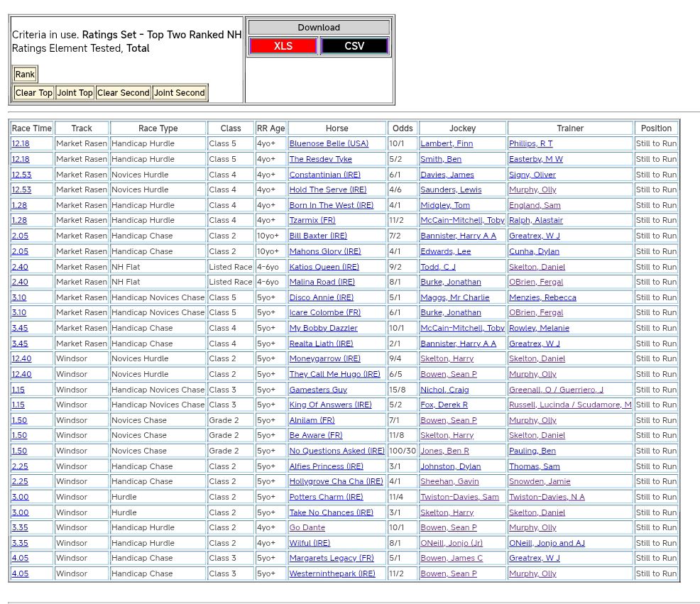Open horse Bluenose Belle (USA)

tap(329, 143)
